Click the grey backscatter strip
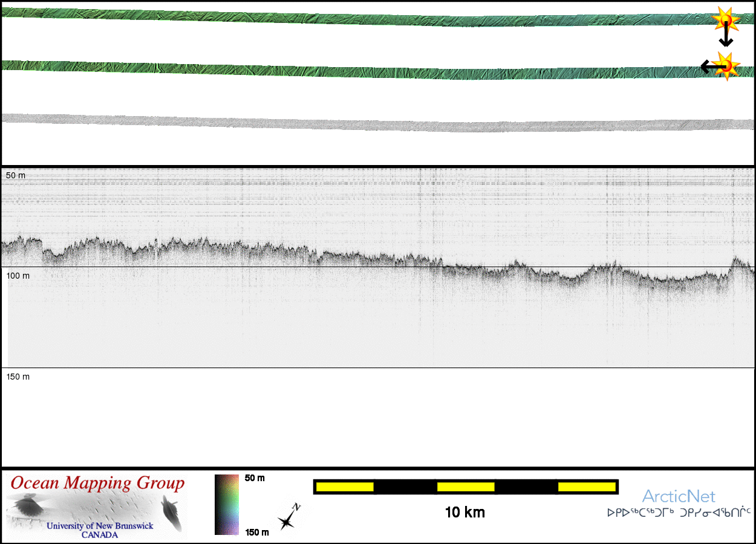This screenshot has width=756, height=544. click(x=363, y=123)
